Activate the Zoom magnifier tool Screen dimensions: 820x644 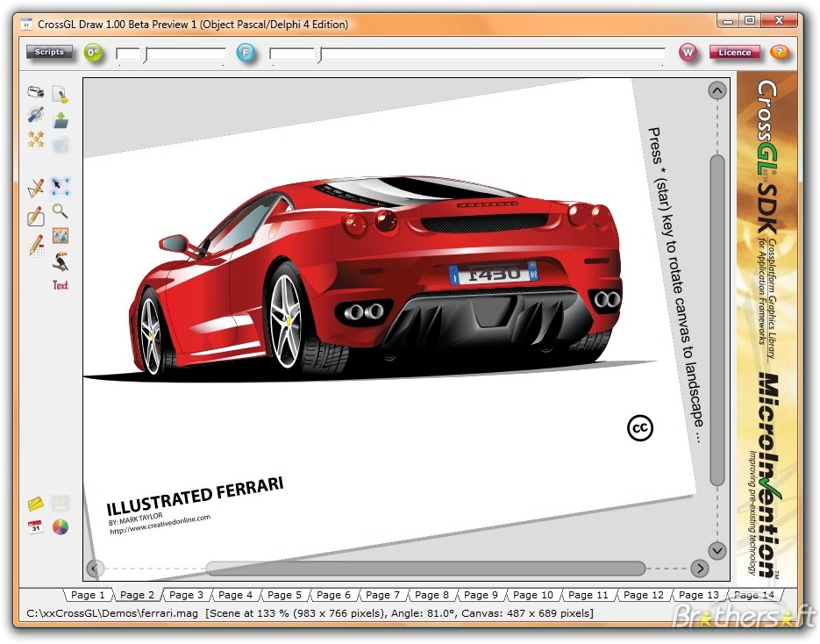(x=60, y=211)
